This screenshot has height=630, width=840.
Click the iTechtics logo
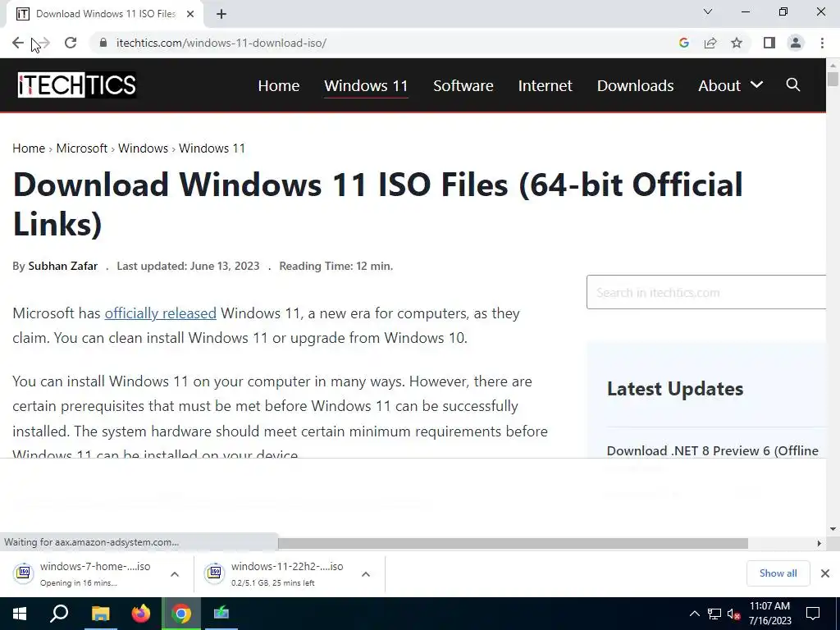pyautogui.click(x=76, y=84)
